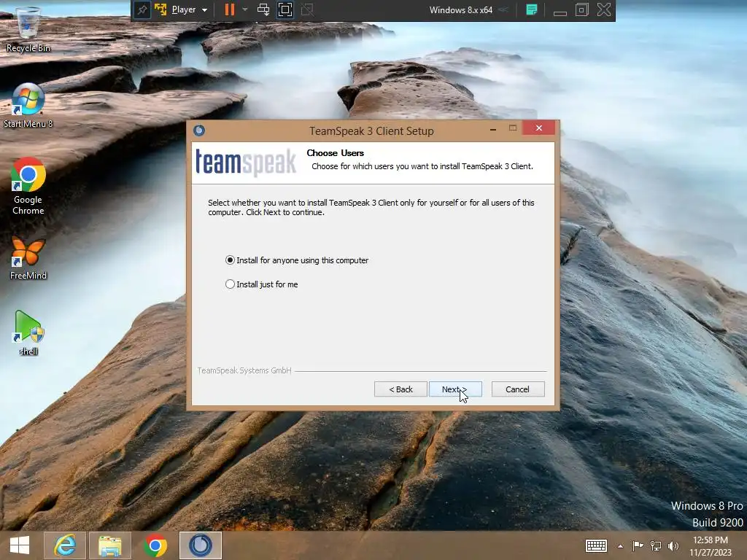Click the Choose Users heading

coord(335,153)
